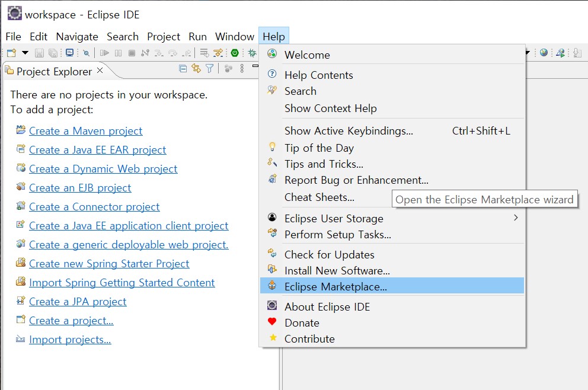This screenshot has height=390, width=588.
Task: Open Project Explorer view menu (three dots)
Action: tap(242, 69)
